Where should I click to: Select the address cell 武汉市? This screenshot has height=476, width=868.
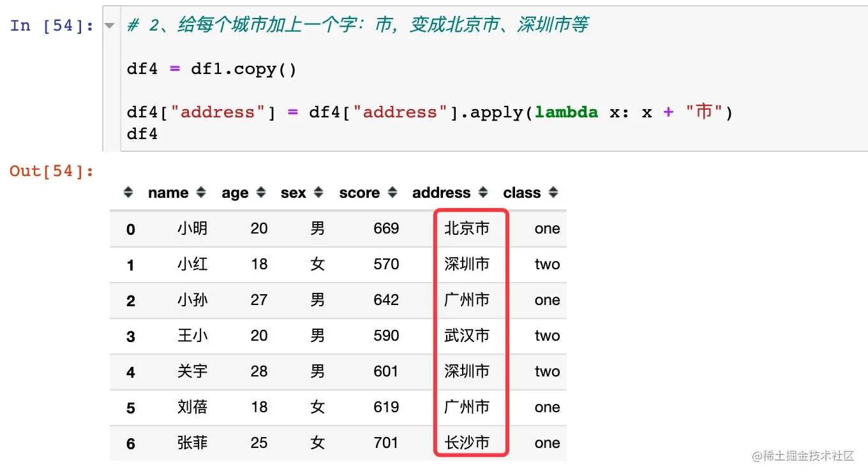tap(467, 336)
